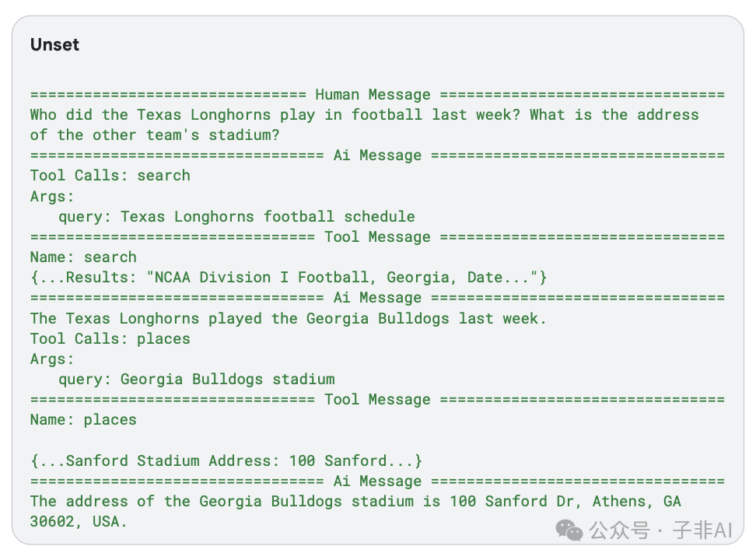Click the "Tool Calls: places" line
756x560 pixels.
tap(110, 338)
